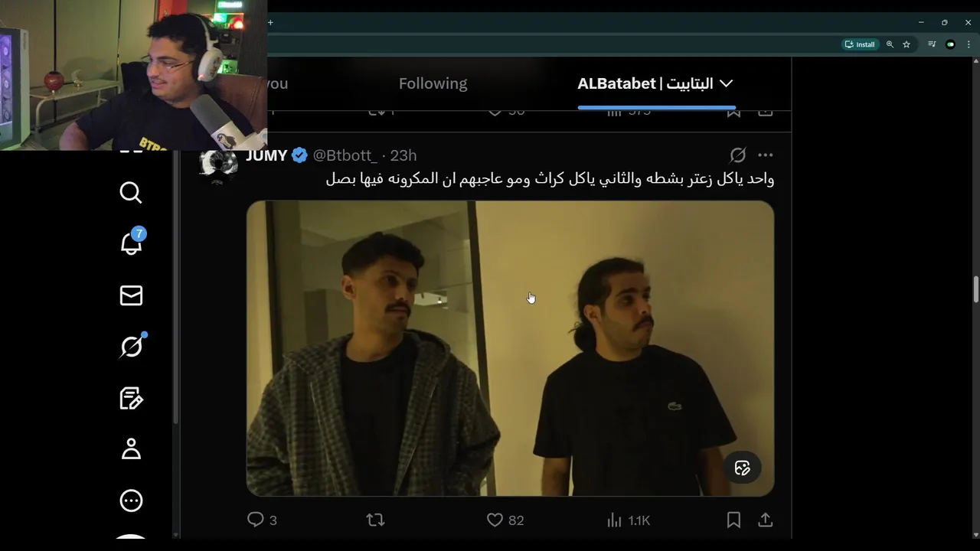Open Grok icon in the sidebar
980x551 pixels.
pyautogui.click(x=132, y=346)
